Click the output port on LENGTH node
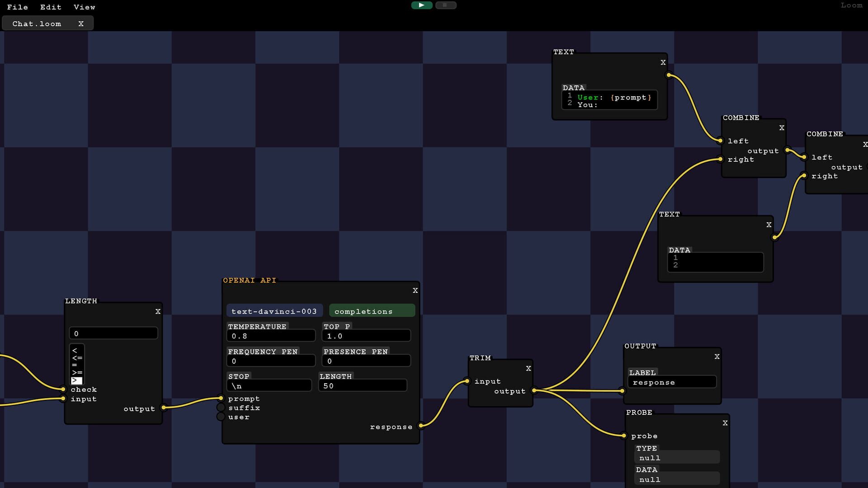This screenshot has width=868, height=488. click(164, 408)
